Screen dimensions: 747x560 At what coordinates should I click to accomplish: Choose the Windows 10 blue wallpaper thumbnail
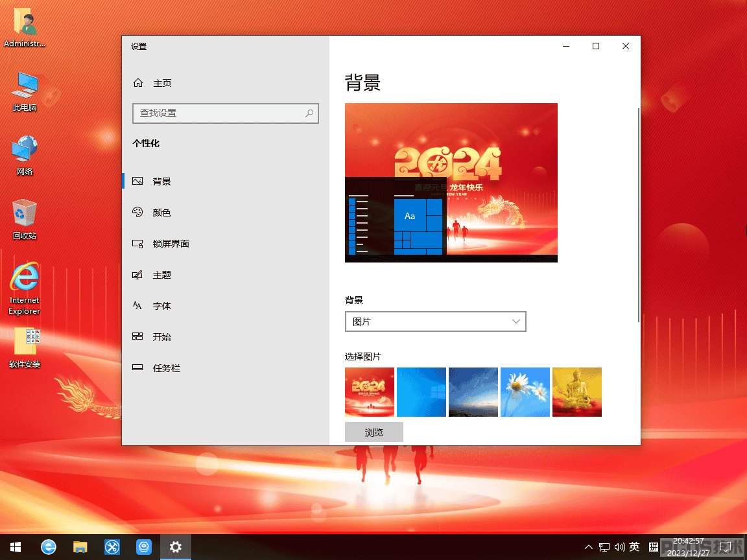(x=421, y=392)
